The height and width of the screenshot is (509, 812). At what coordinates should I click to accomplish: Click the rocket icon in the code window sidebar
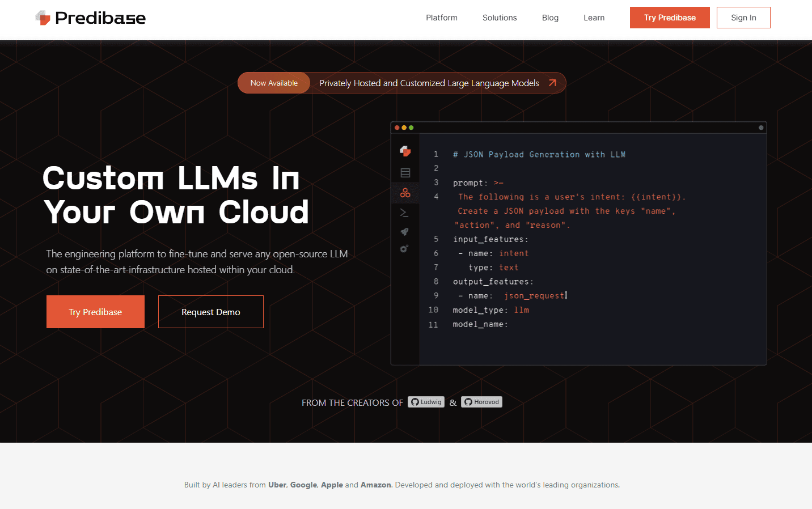404,231
